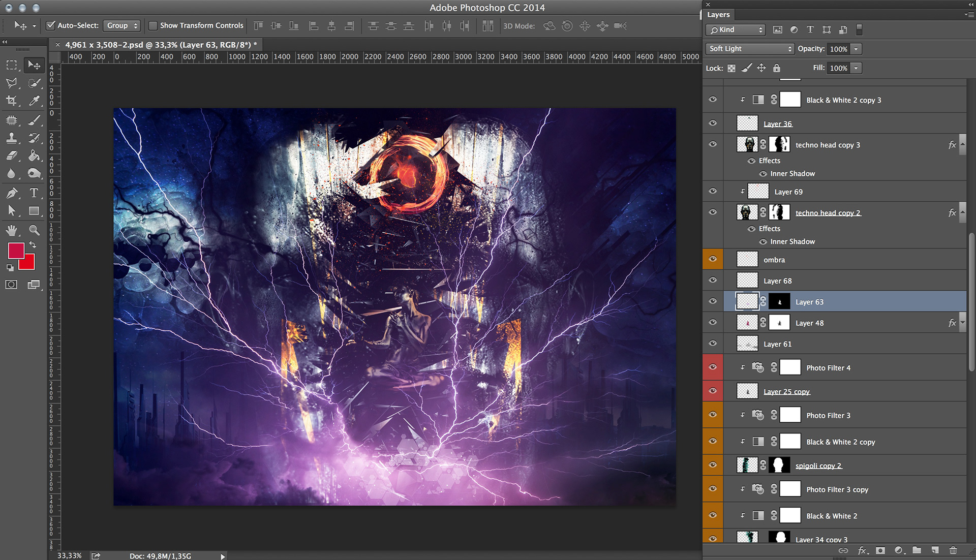Hide the ombra layer

713,259
